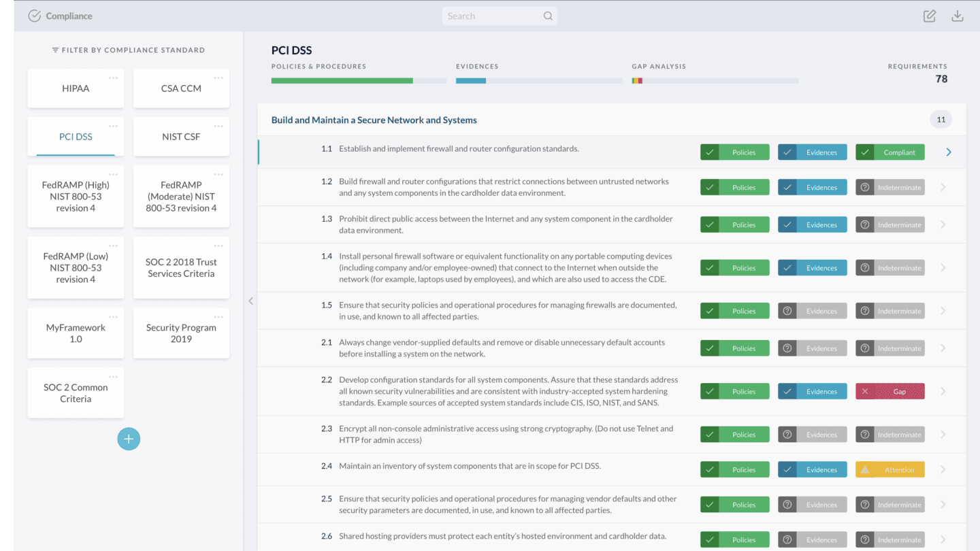Click the filter icon by compliance standard
This screenshot has width=980, height=551.
55,50
